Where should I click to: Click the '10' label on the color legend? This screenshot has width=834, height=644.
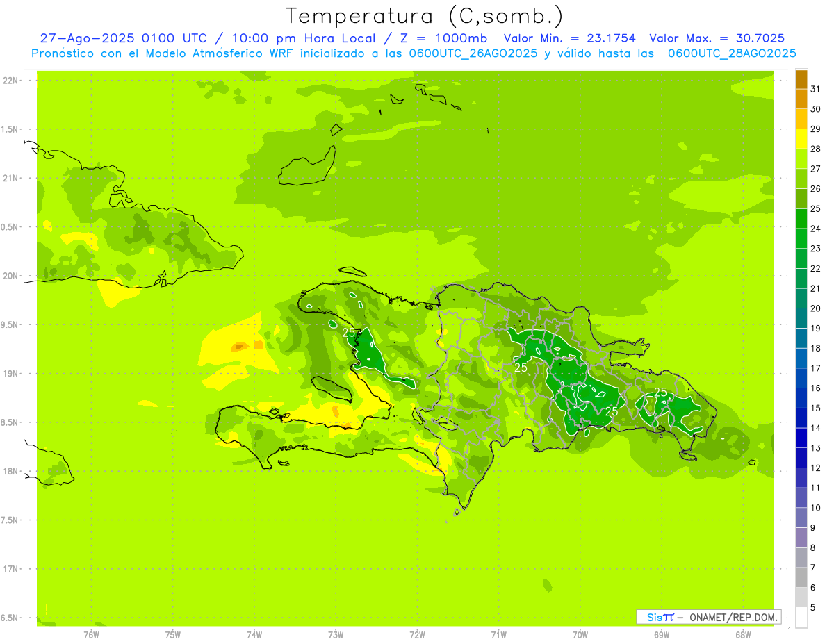coord(815,507)
